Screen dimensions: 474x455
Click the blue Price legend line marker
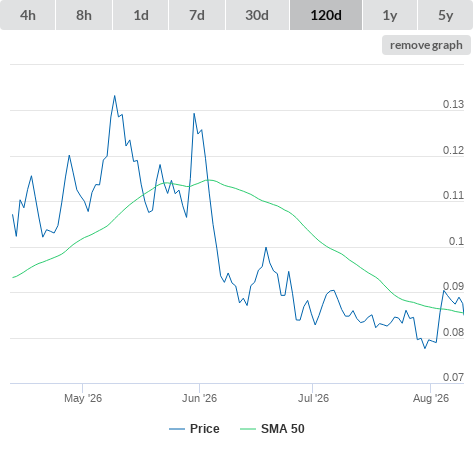click(177, 429)
